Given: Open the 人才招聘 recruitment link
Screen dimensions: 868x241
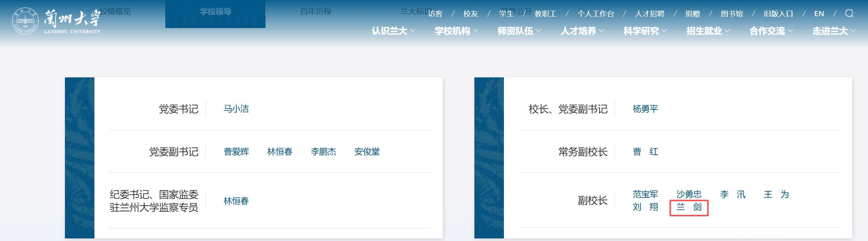Looking at the screenshot, I should [650, 14].
